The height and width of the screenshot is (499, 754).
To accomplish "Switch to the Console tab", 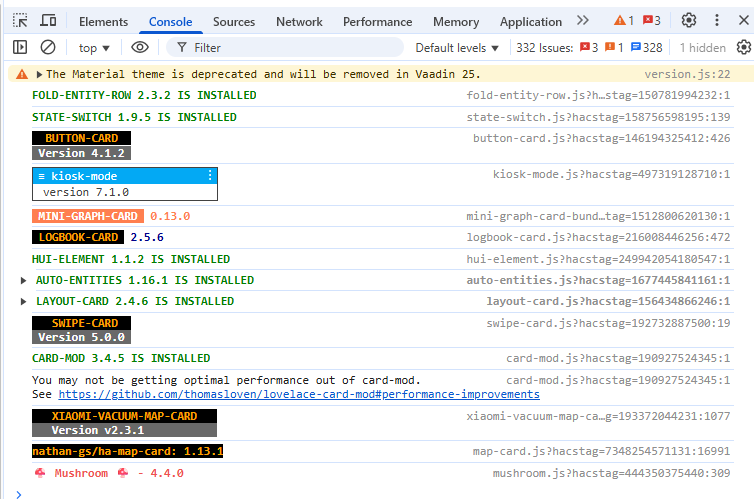I will click(170, 22).
